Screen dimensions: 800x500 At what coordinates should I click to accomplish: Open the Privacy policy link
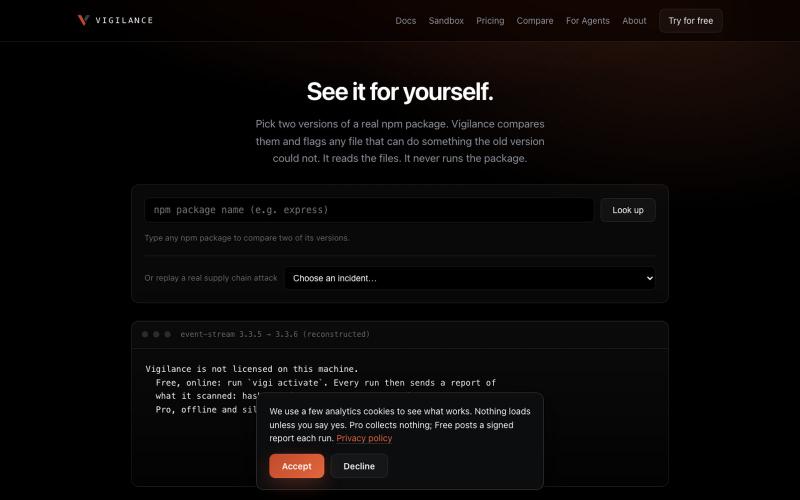(364, 438)
